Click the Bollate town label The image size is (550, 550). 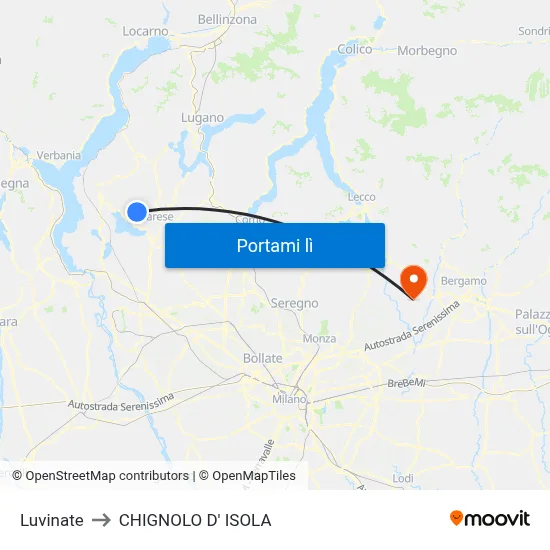(x=263, y=358)
